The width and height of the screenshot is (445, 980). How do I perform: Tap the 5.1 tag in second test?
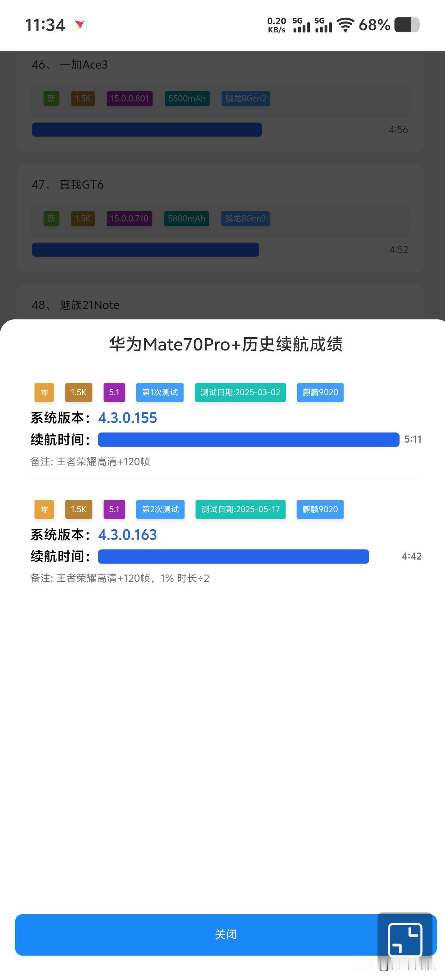click(x=114, y=509)
